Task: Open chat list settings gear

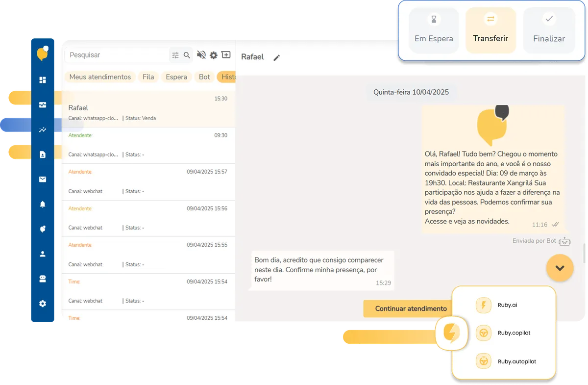Action: point(214,55)
